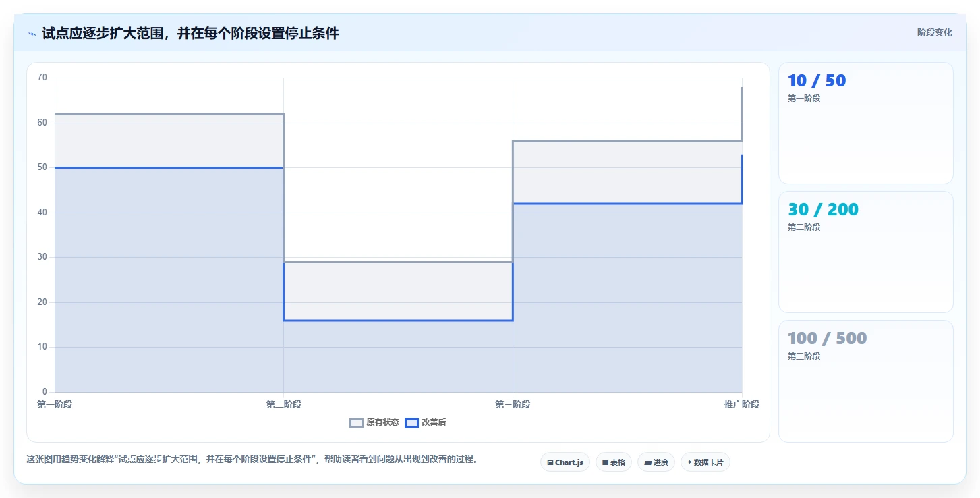Toggle the 改善后 legend swatch
The height and width of the screenshot is (498, 980).
pyautogui.click(x=411, y=423)
